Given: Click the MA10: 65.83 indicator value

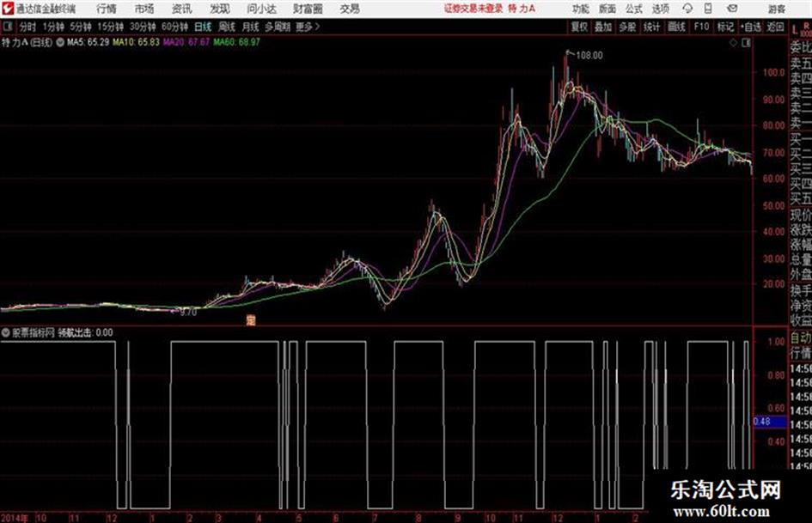Looking at the screenshot, I should tap(137, 42).
